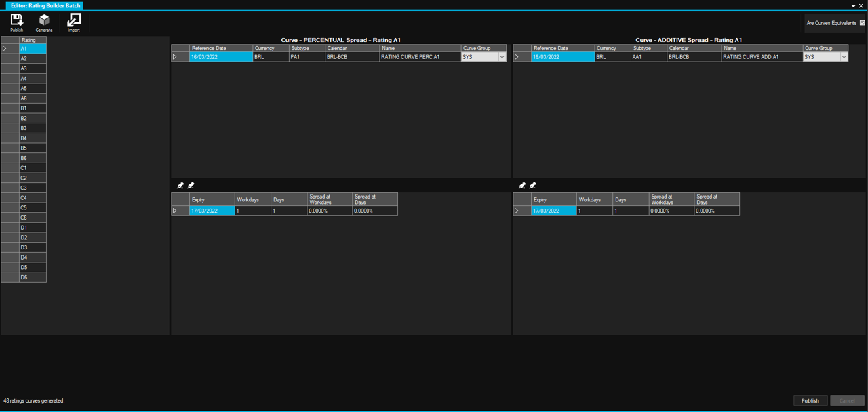Click left pen icon above Additive expiry table
The width and height of the screenshot is (868, 412).
522,185
